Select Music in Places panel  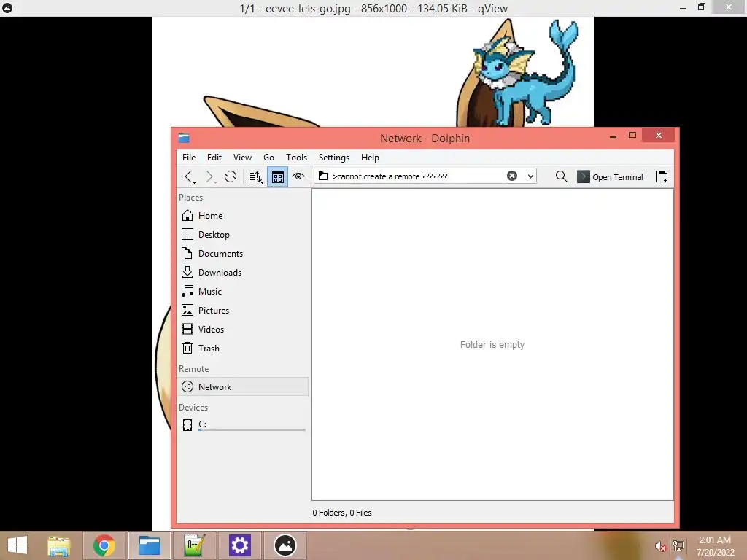243,292
